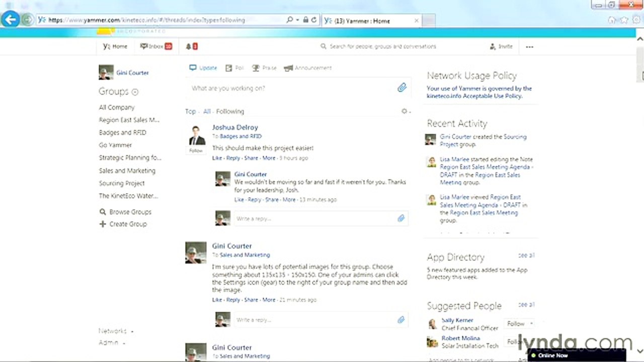This screenshot has height=362, width=644.
Task: Expand the Networks menu
Action: [x=116, y=331]
